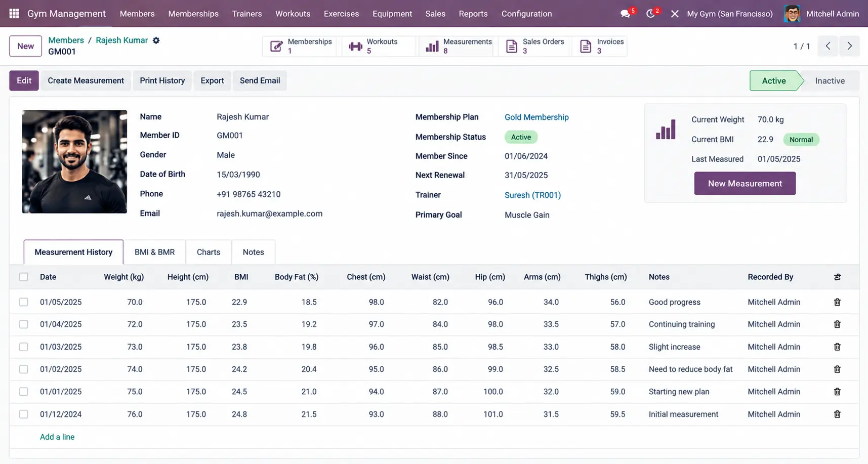Go to next record arrow
This screenshot has width=868, height=464.
point(849,46)
